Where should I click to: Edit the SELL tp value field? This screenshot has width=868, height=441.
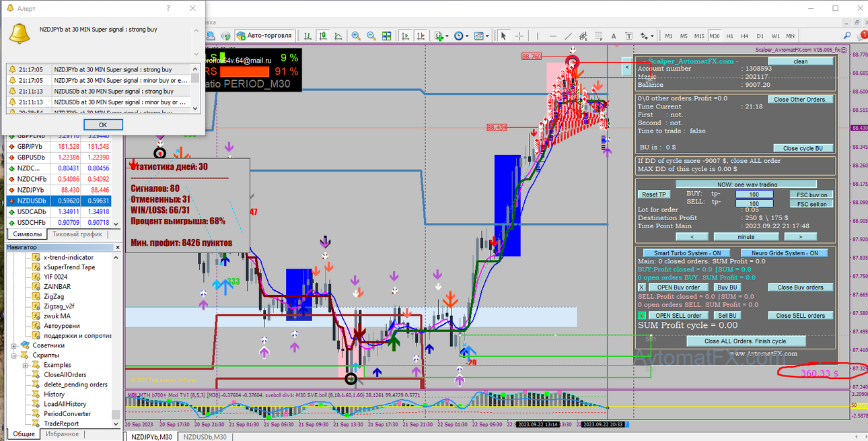(753, 203)
